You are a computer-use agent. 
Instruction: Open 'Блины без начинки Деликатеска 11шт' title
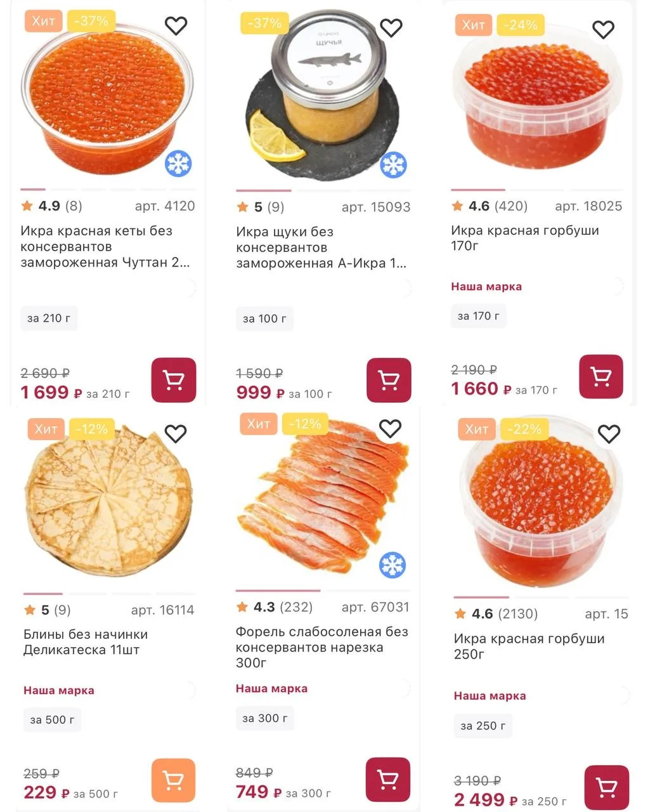point(86,642)
